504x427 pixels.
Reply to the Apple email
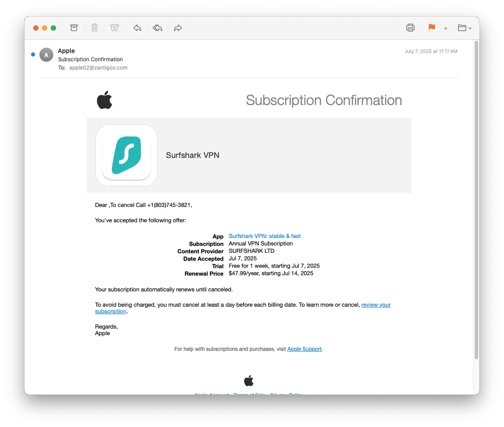[137, 28]
